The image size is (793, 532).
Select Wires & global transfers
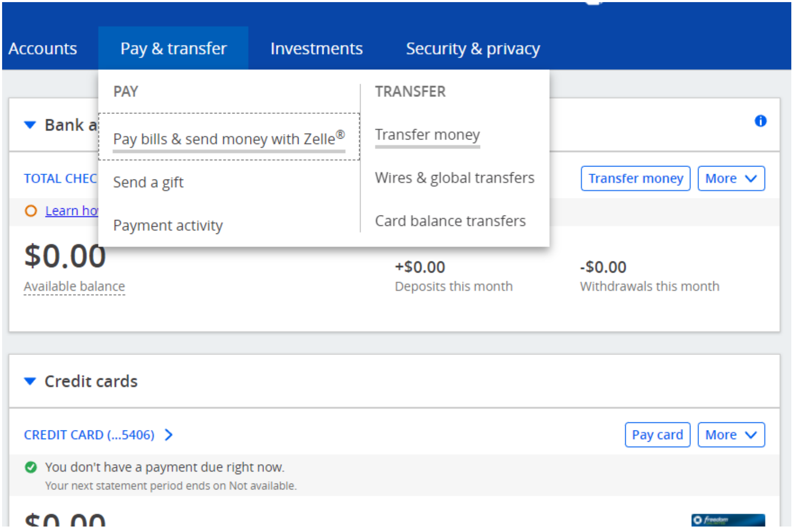coord(454,178)
